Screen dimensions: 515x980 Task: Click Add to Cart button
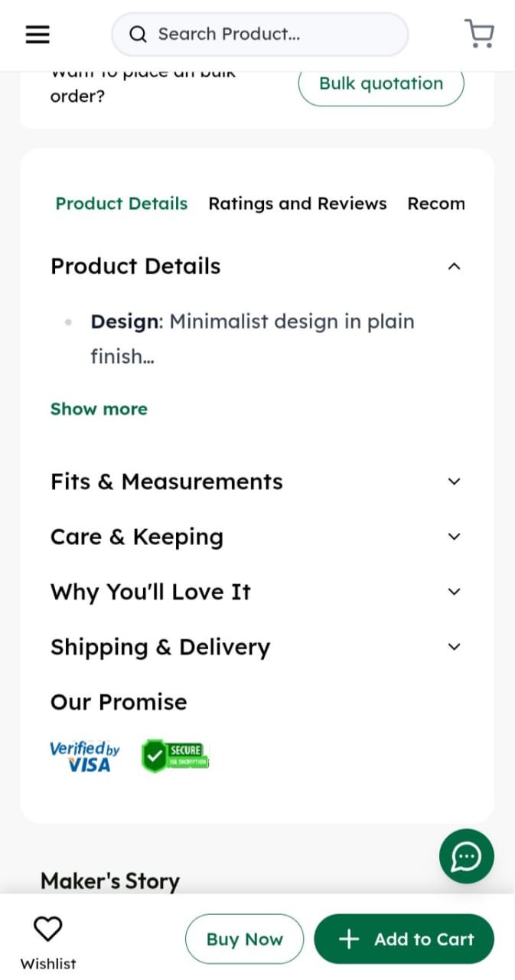tap(404, 939)
